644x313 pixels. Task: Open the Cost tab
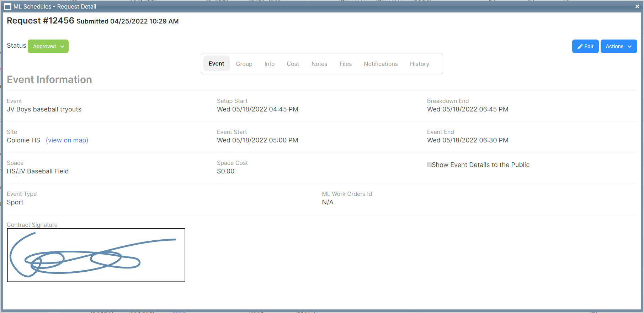[293, 64]
